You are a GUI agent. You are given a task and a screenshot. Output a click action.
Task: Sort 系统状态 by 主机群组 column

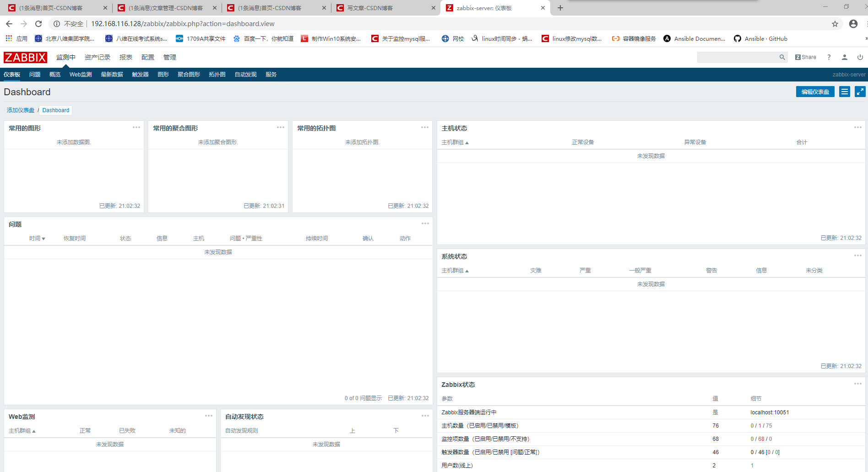tap(455, 271)
